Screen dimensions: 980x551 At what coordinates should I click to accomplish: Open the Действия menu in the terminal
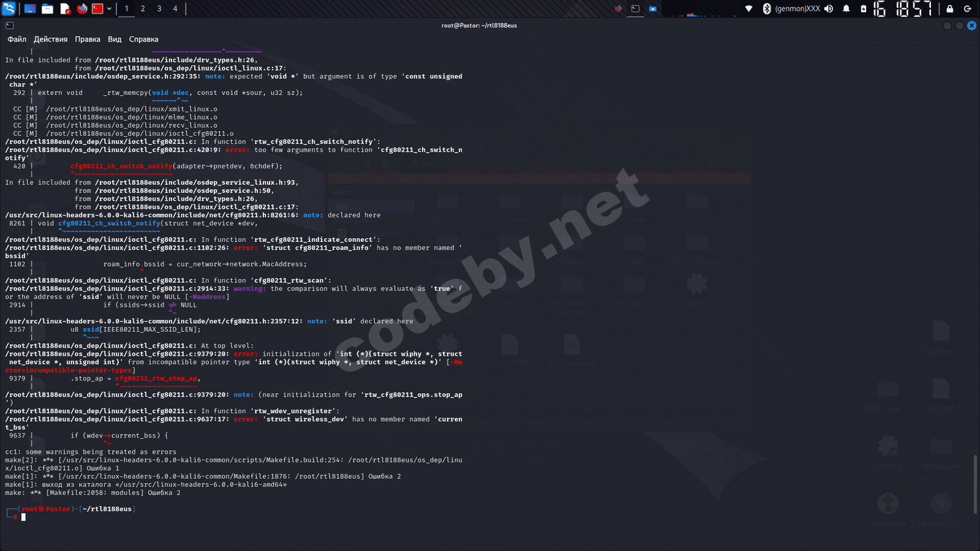click(x=51, y=39)
